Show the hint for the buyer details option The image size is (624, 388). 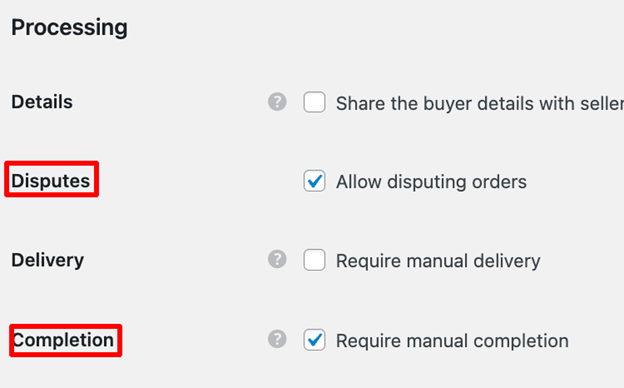(277, 102)
